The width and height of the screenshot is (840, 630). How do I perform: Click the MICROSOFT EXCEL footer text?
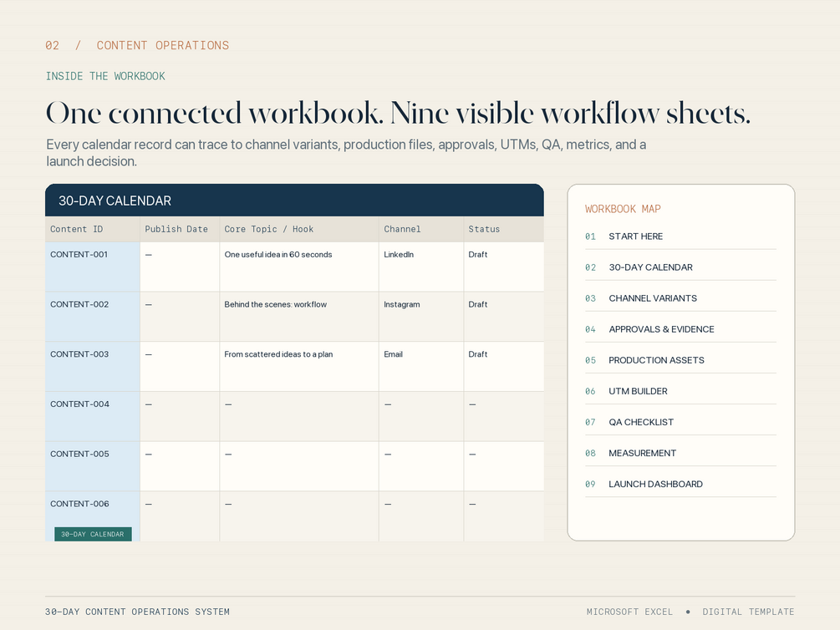[x=629, y=612]
